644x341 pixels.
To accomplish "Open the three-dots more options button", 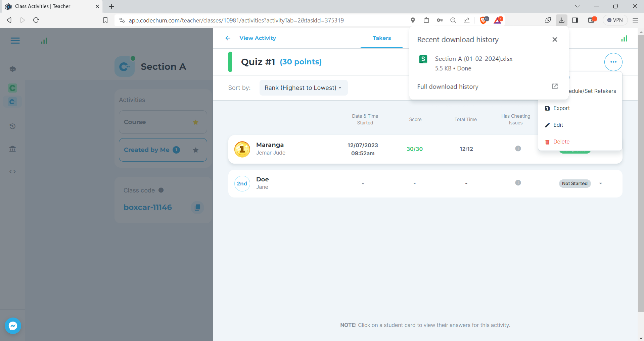I will pos(613,62).
